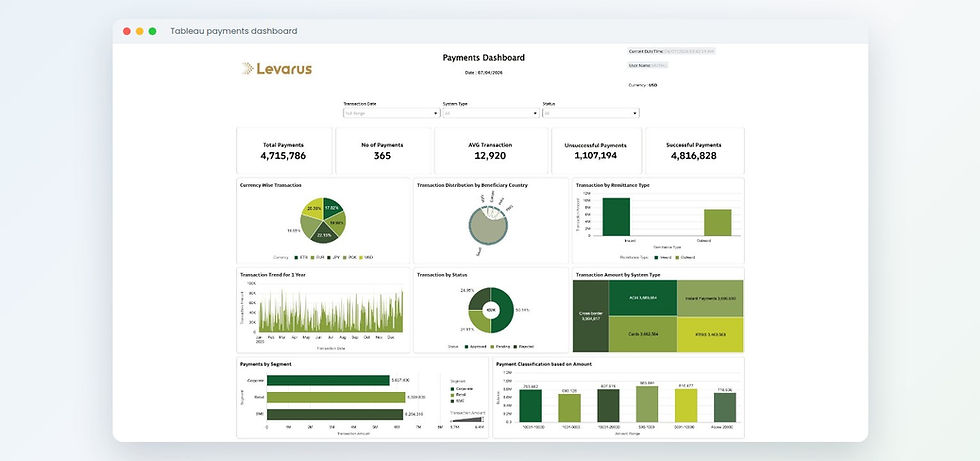Click the Levarus logo
Screen dimensions: 980x461
coord(277,69)
